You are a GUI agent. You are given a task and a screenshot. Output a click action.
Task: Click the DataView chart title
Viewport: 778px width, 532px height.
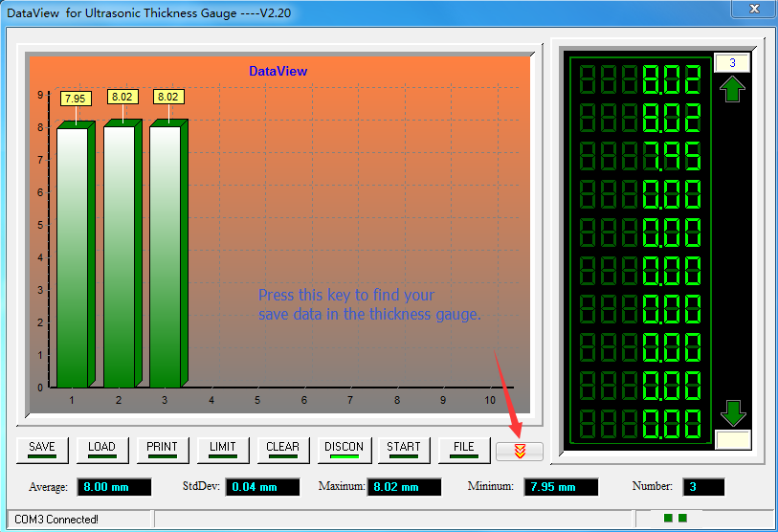tap(278, 71)
